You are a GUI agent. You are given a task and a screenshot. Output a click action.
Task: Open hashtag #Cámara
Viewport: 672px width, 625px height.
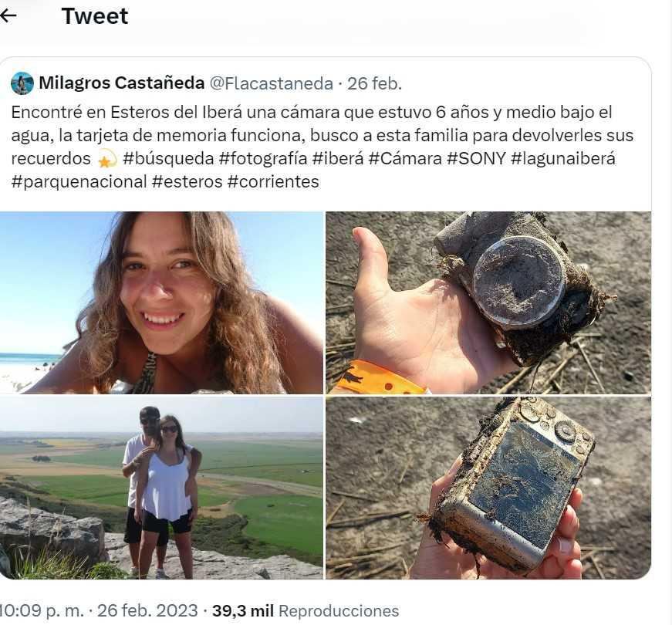pos(405,158)
